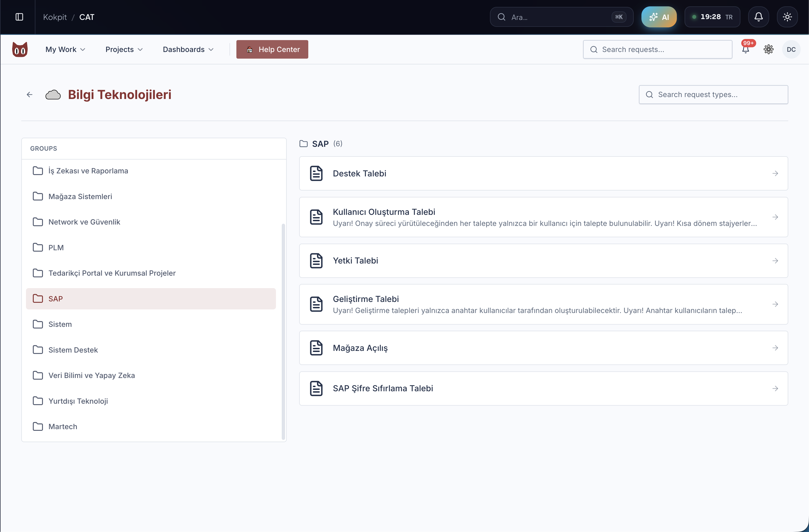
Task: Click the Geliştirme Talebi document icon
Action: [316, 304]
